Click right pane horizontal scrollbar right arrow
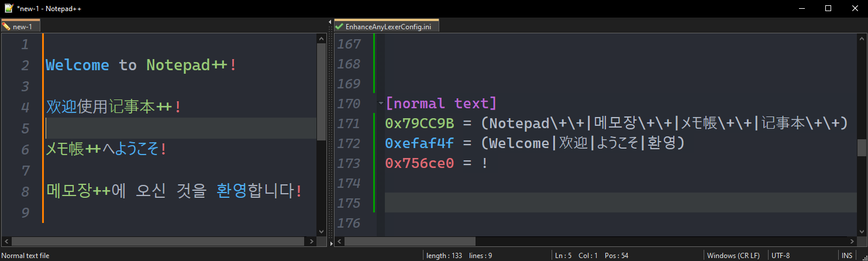Viewport: 868px width, 261px height. 852,241
